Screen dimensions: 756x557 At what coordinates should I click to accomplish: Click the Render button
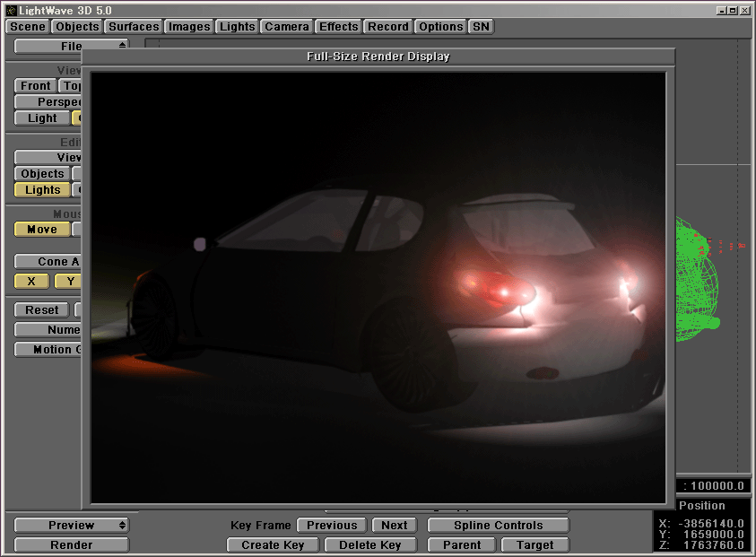point(72,545)
